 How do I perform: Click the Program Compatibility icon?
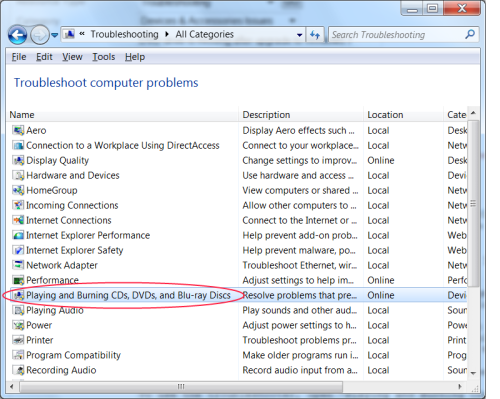18,355
